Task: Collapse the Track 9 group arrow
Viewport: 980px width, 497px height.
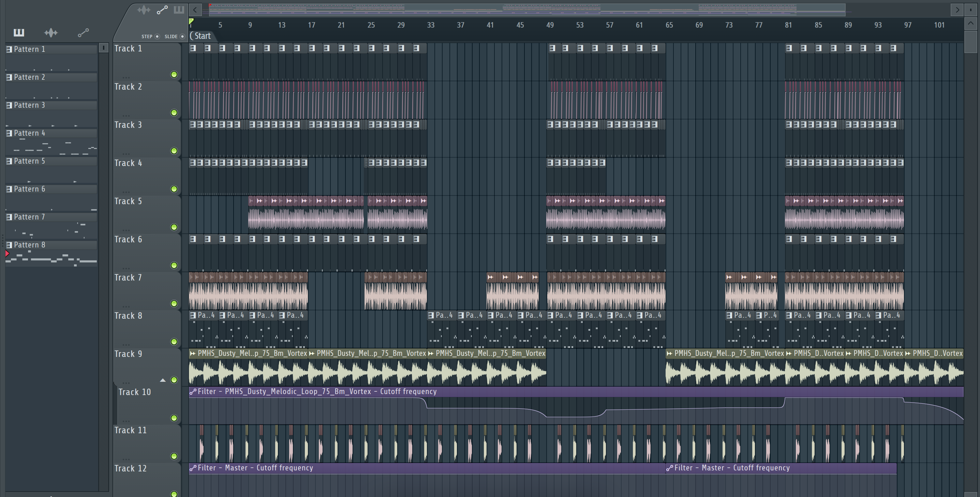Action: coord(163,380)
